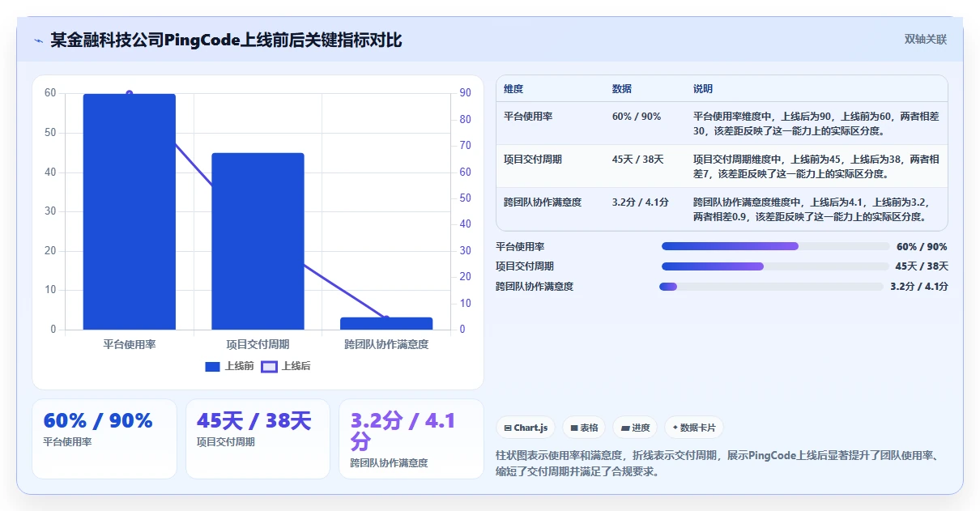Click the left axis value 60
The image size is (980, 511).
pos(50,93)
